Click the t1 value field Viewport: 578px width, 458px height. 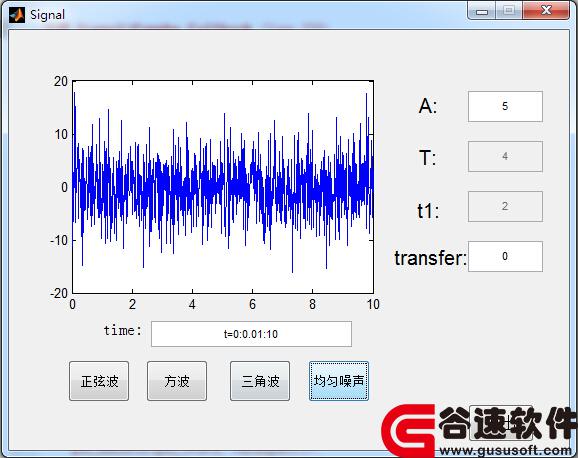coord(505,207)
